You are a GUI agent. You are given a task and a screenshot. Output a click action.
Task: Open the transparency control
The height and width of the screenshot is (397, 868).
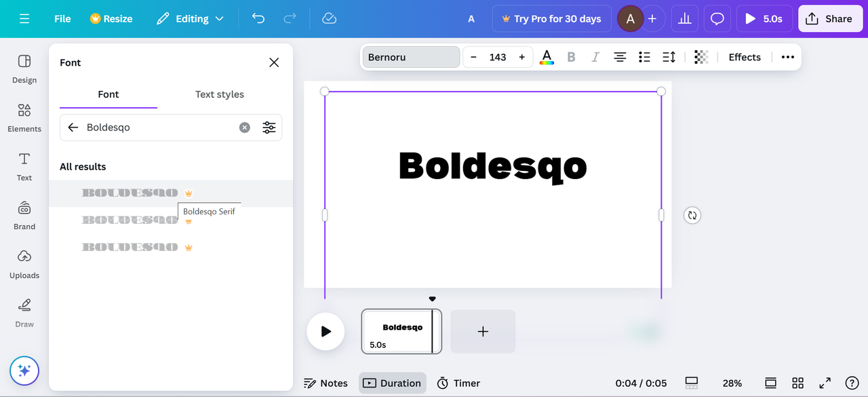point(701,57)
